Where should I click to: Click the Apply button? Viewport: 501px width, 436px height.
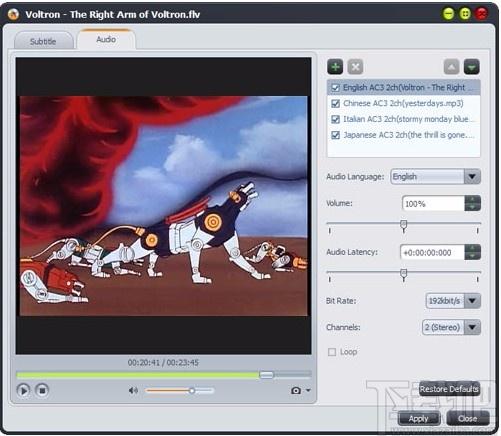pos(419,419)
